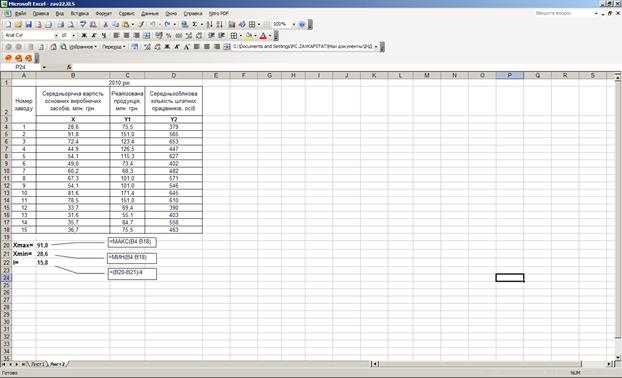This screenshot has height=378, width=622.
Task: Expand the document address path dropdown
Action: [x=376, y=47]
